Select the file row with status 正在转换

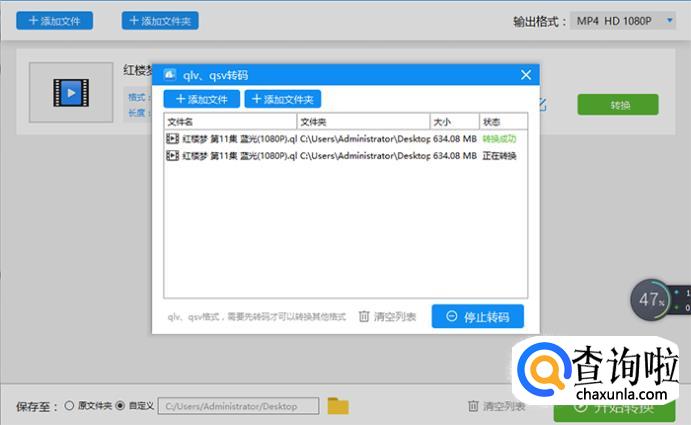(x=346, y=156)
